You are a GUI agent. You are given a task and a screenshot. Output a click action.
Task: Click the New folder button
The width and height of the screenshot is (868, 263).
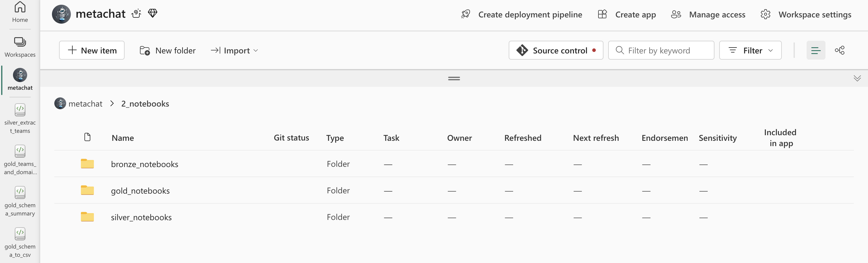point(167,50)
